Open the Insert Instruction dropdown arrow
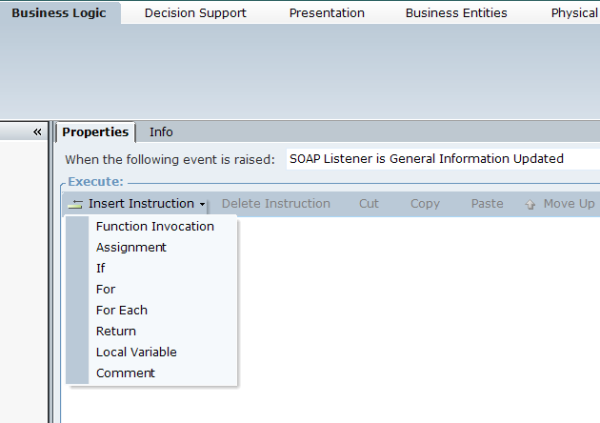 coord(202,204)
